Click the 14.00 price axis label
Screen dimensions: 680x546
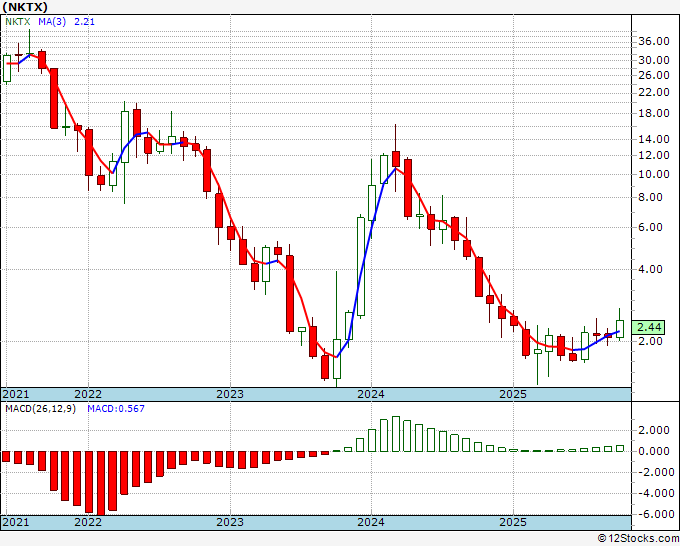click(654, 140)
